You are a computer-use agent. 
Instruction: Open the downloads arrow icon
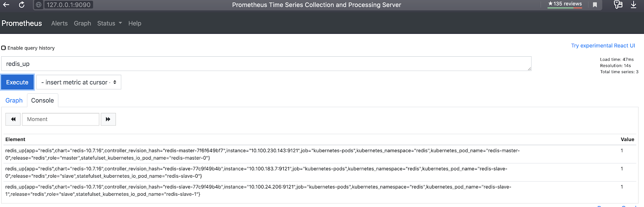click(634, 4)
